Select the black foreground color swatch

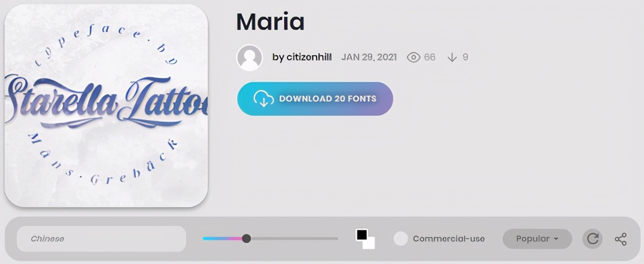(x=362, y=235)
